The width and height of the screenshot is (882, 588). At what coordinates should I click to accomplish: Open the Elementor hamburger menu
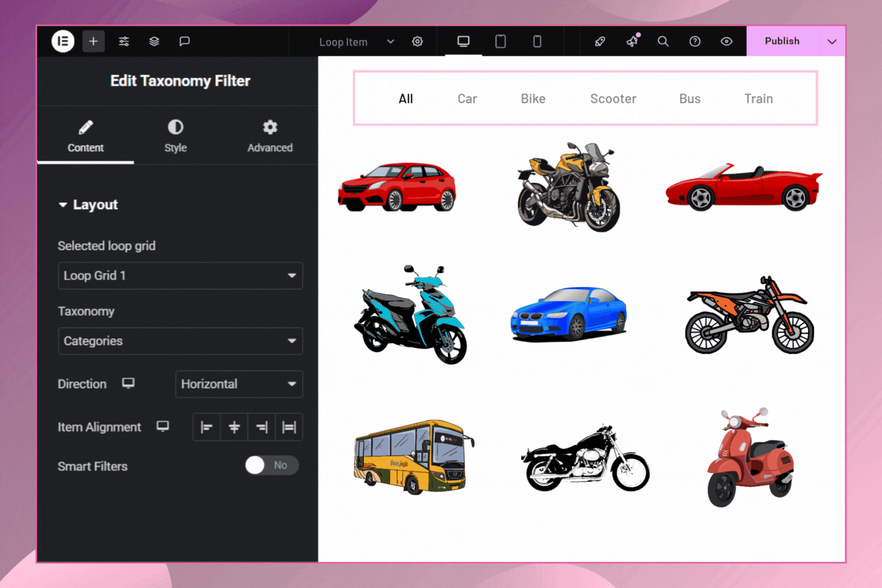point(63,41)
